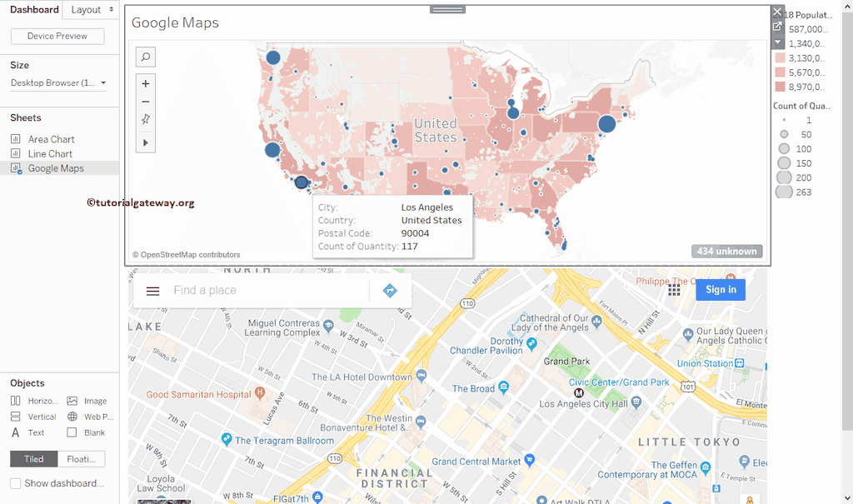Enable the Show dashboard title checkbox
The image size is (853, 504).
point(16,483)
